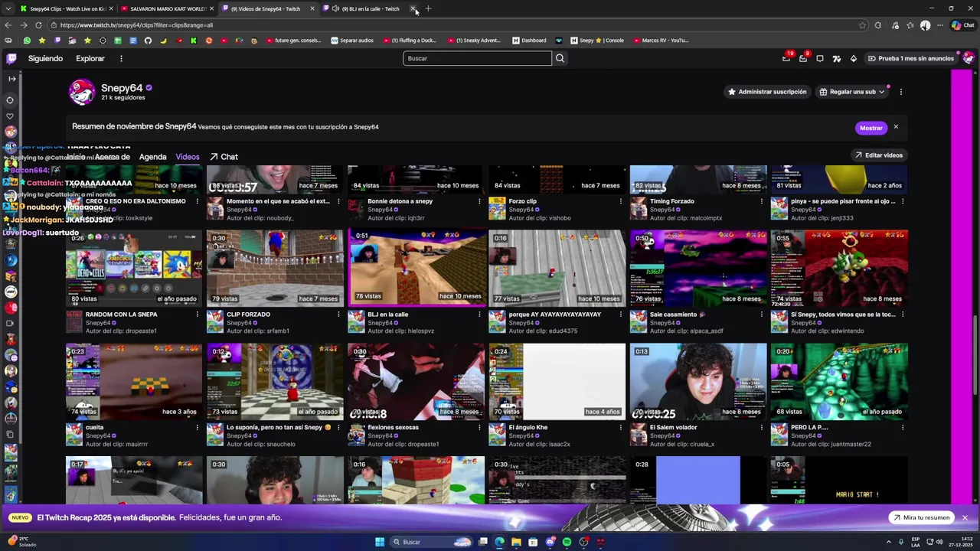
Task: Click clip author text dropeaste1 under flexiones sexosas
Action: click(x=424, y=445)
